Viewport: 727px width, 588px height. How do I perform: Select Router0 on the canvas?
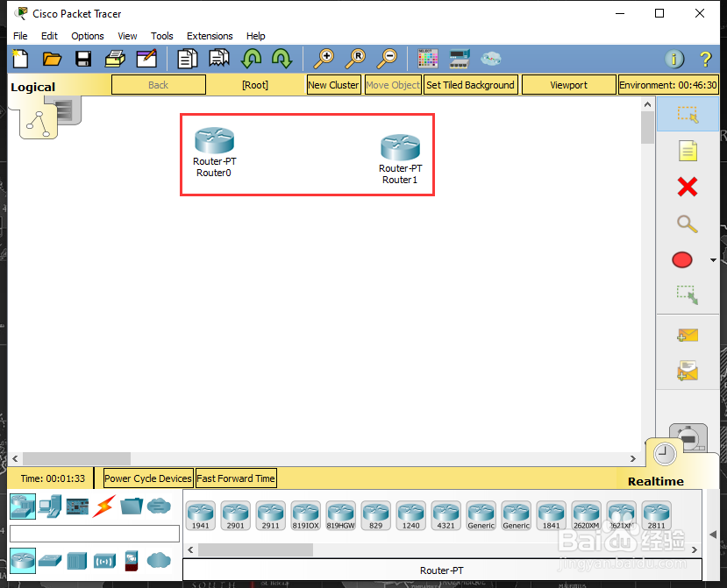click(x=214, y=141)
